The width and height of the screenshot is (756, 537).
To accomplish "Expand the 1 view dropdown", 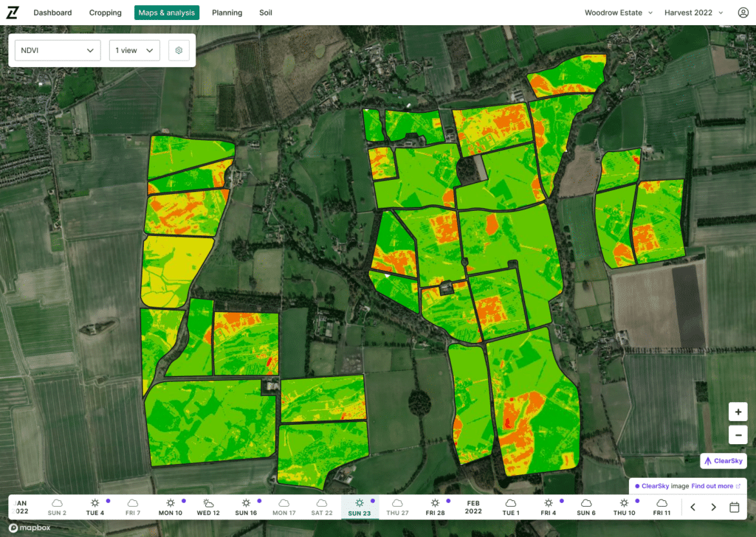I will coord(134,50).
